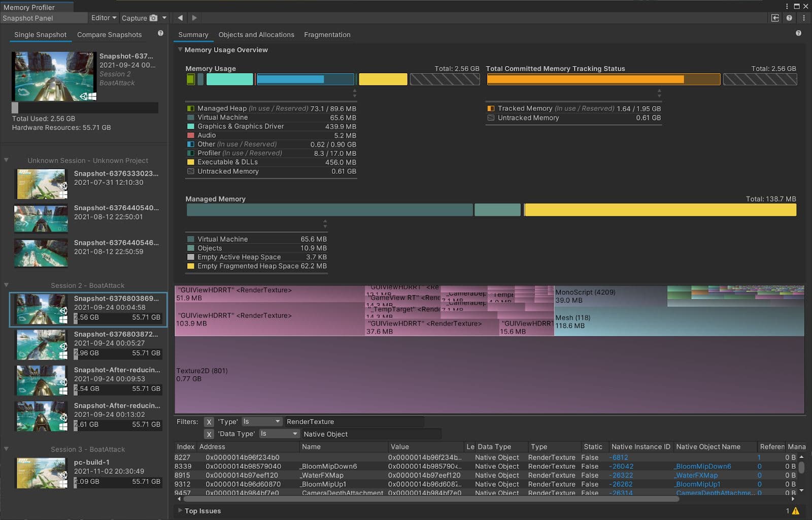Open the Editor dropdown in the toolbar
Screen dimensions: 812x520
tap(103, 18)
